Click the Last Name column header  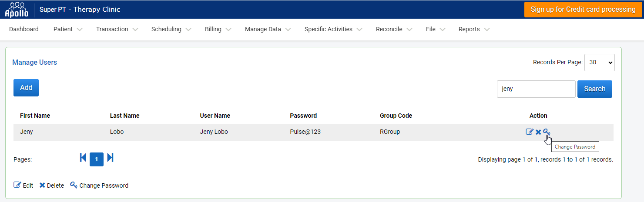pos(124,116)
